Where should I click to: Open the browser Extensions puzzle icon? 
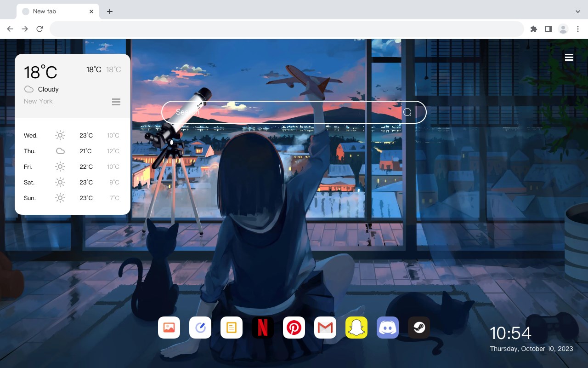click(533, 29)
